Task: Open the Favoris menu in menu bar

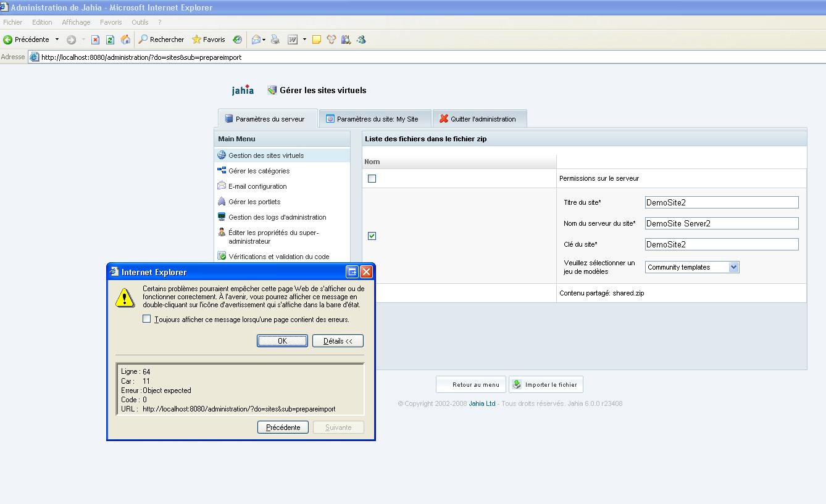Action: click(111, 22)
